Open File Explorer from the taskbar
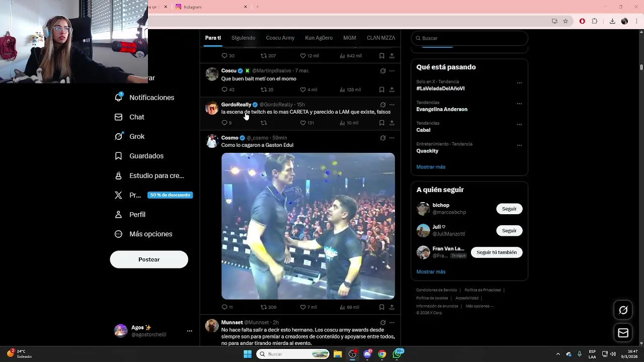644x362 pixels. coord(338,354)
